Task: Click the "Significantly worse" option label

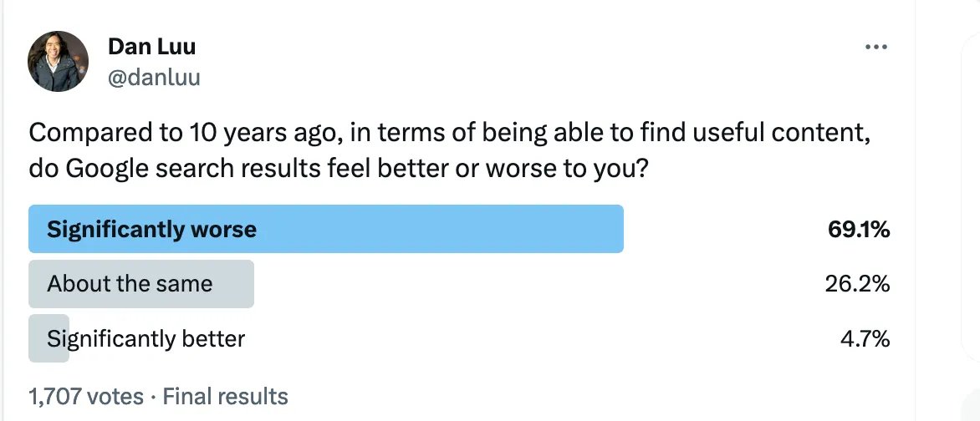Action: [151, 230]
